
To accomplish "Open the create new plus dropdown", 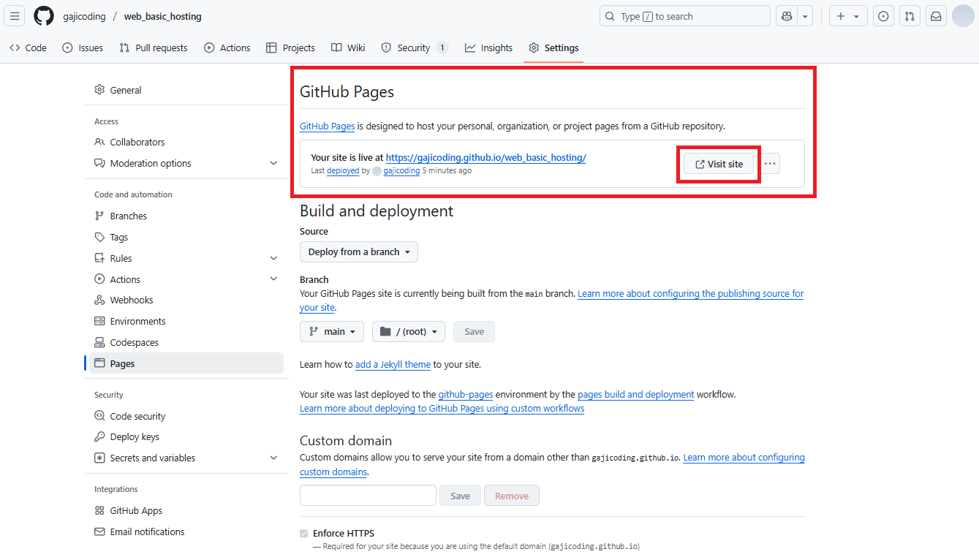I will [848, 16].
